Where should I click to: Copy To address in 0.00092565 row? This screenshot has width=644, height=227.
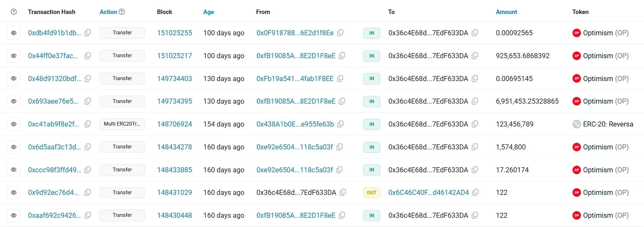click(475, 33)
